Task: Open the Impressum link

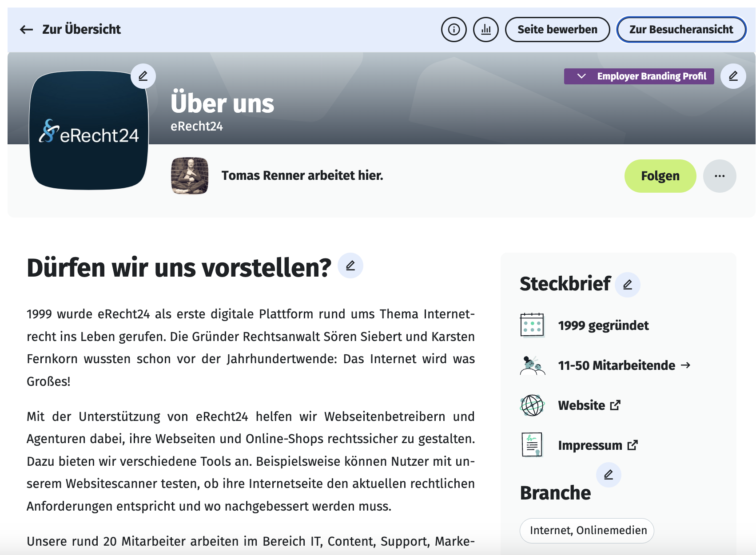Action: 597,445
